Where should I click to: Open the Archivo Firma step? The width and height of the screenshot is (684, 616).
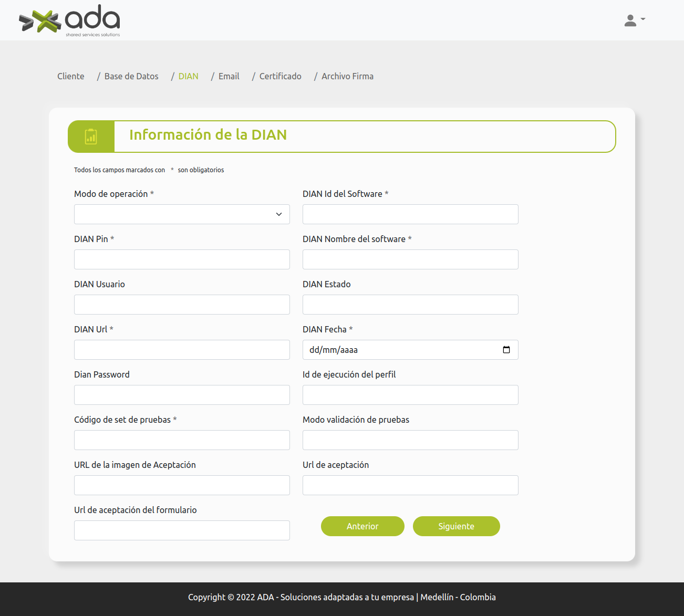(x=347, y=76)
